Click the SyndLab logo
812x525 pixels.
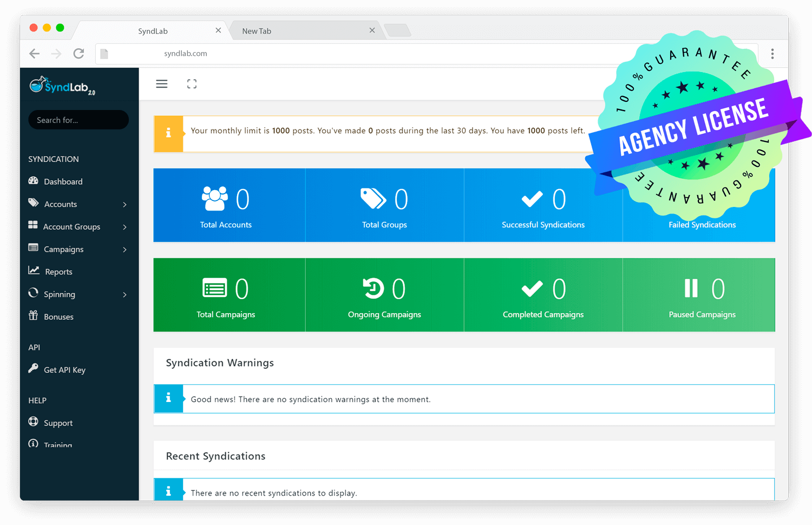coord(62,86)
